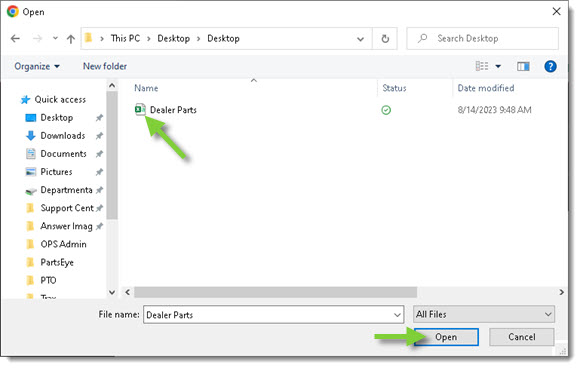
Task: Open the PTO folder
Action: (48, 281)
